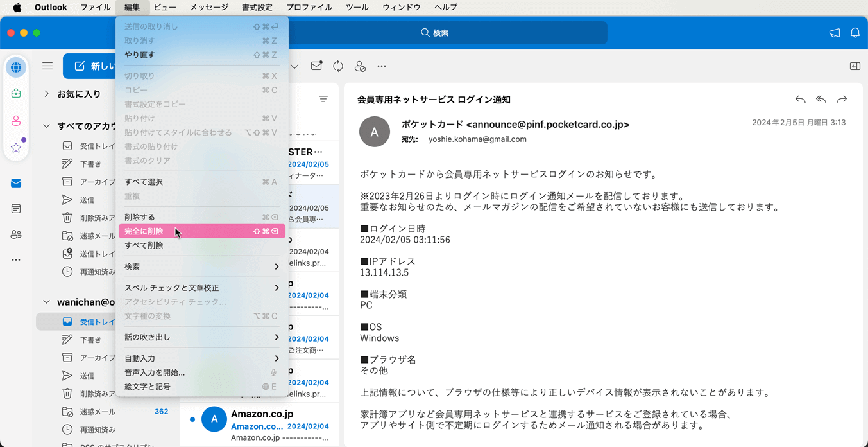Choose すべて選択 from the menu

coord(201,182)
